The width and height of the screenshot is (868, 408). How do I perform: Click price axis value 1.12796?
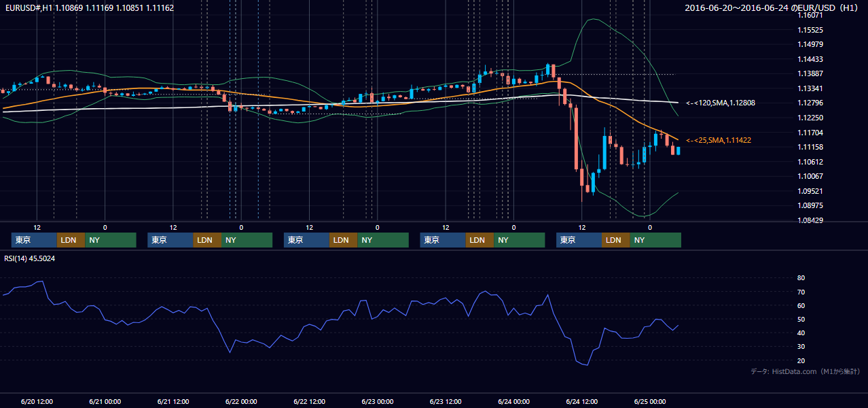810,103
